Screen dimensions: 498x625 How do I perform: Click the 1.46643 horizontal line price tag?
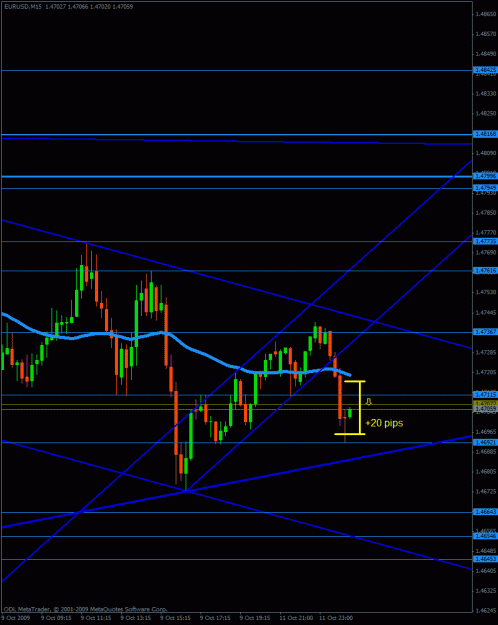[x=485, y=512]
